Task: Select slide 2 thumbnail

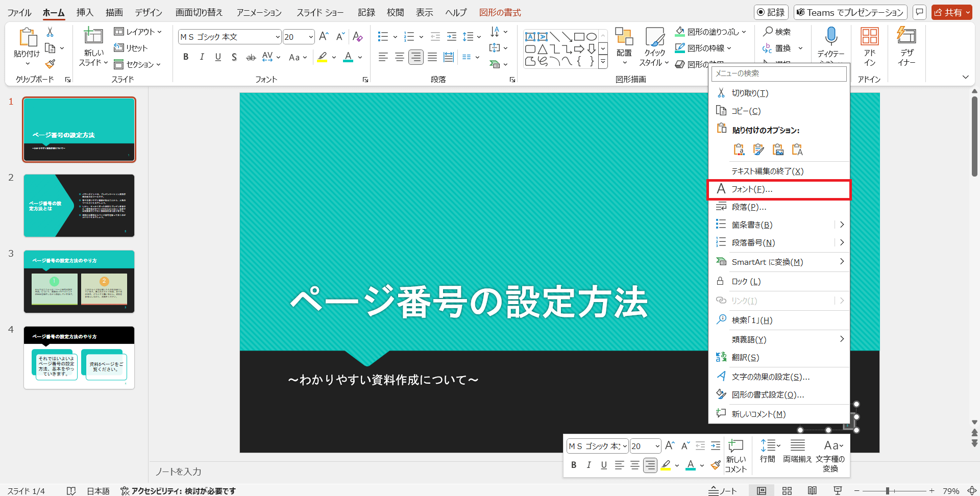Action: pyautogui.click(x=79, y=206)
